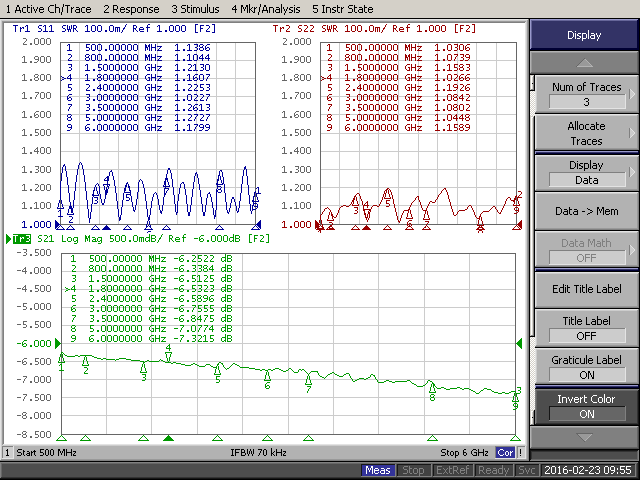Select the Tr1 S11 SWR trace label
Image resolution: width=640 pixels, height=480 pixels.
(x=114, y=29)
